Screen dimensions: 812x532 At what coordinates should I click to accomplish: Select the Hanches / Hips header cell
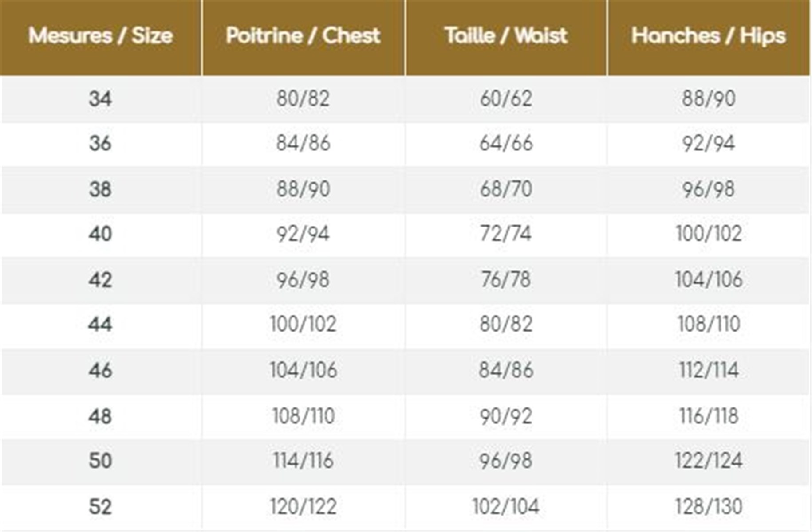(709, 36)
